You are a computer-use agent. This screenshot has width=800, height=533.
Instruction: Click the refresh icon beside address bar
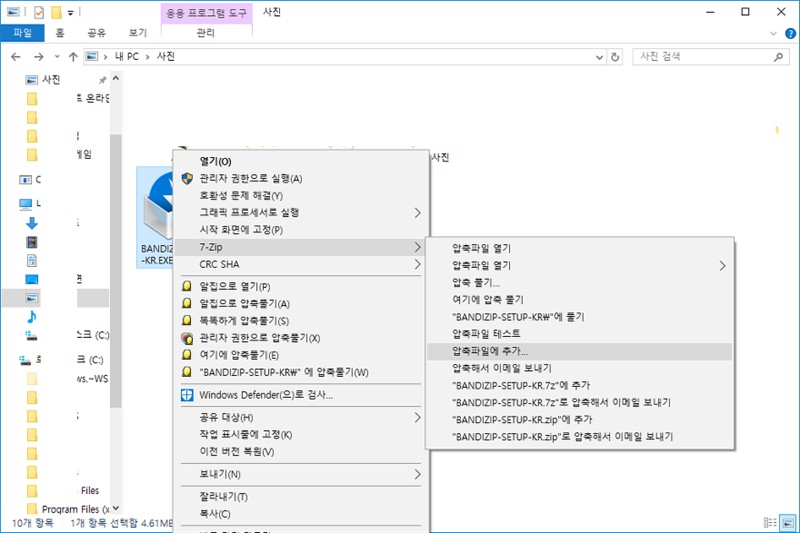[614, 56]
